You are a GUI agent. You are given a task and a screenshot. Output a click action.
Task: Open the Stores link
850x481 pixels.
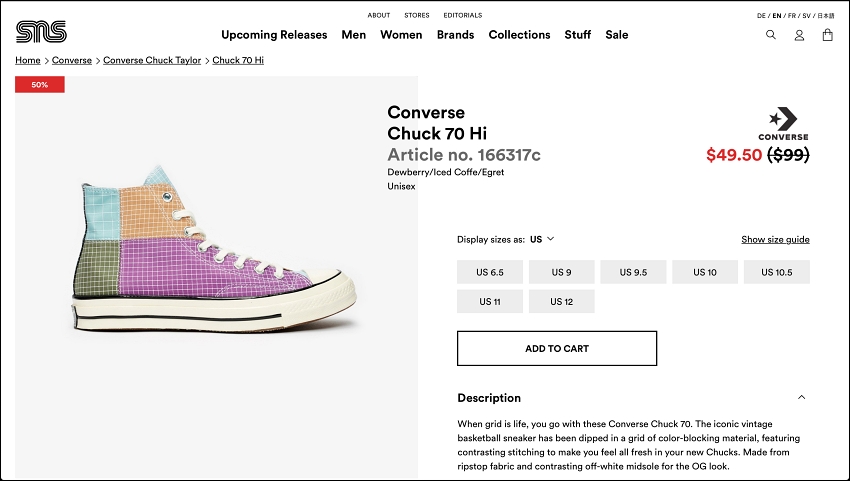click(x=416, y=15)
